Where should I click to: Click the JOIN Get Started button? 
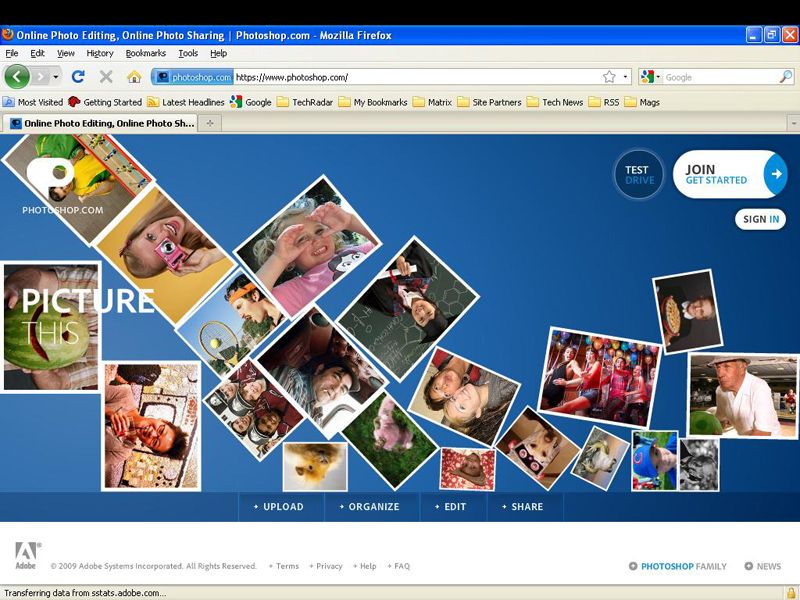click(x=722, y=174)
